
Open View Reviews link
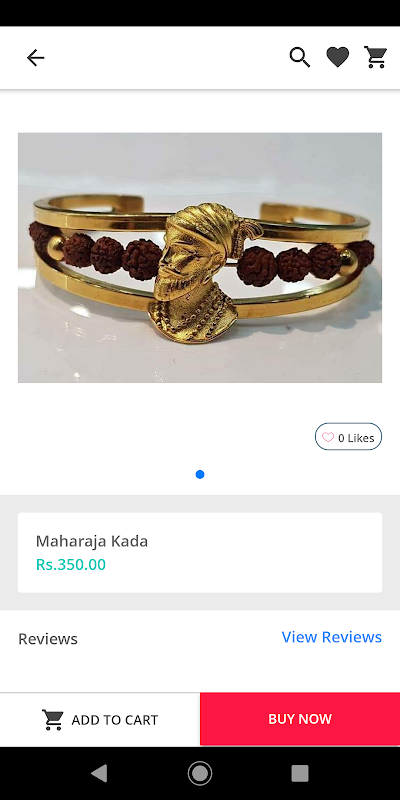pyautogui.click(x=332, y=637)
